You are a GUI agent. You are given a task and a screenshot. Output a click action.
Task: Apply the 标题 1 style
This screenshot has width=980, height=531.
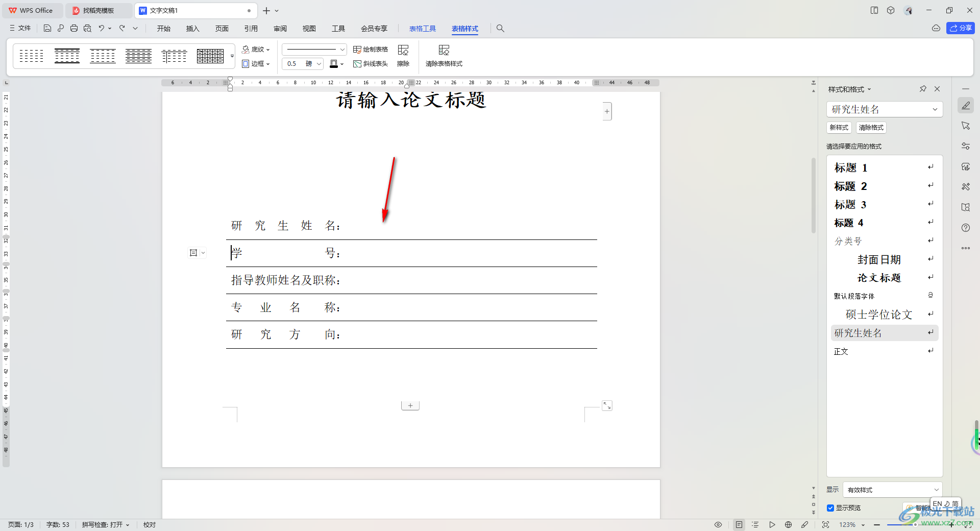pyautogui.click(x=884, y=167)
